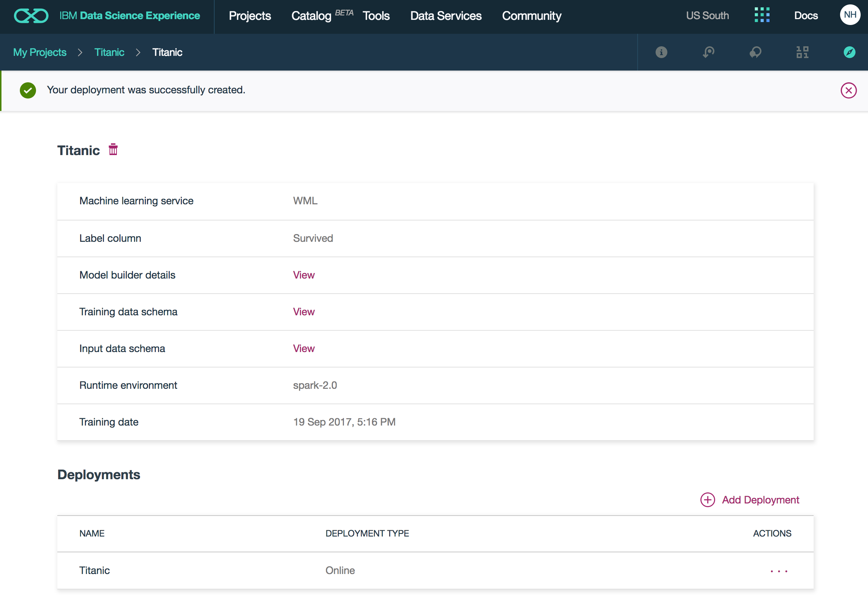View Training data schema

click(304, 312)
